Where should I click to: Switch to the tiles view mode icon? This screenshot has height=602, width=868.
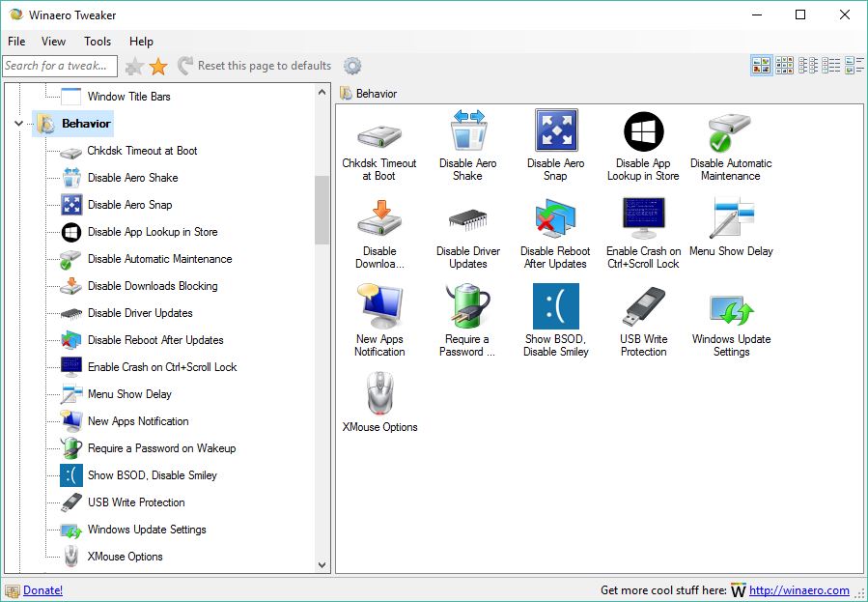point(854,66)
